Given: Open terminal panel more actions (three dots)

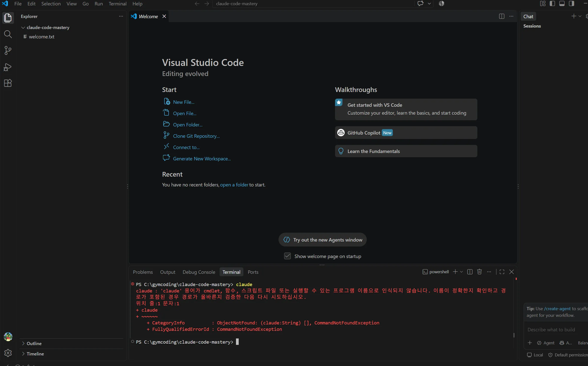Looking at the screenshot, I should point(489,272).
